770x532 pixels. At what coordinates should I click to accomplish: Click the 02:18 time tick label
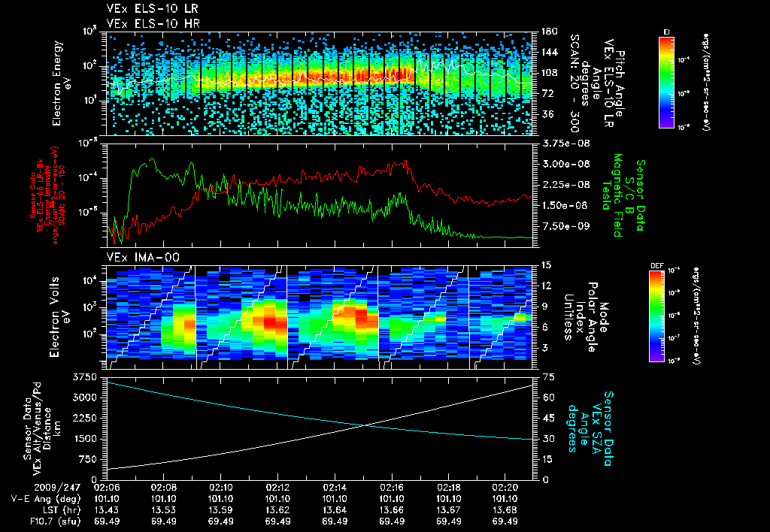448,488
